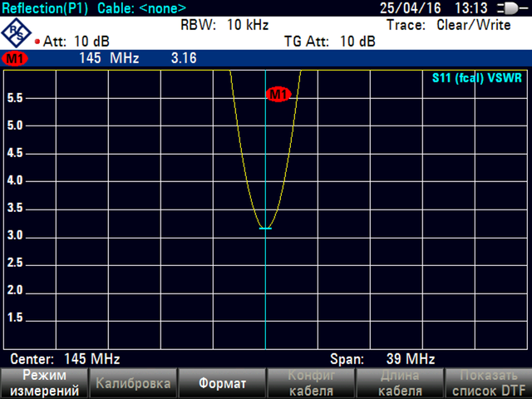Screen dimensions: 532x399
Task: Click the Trace Clear/Write setting
Action: (448, 25)
